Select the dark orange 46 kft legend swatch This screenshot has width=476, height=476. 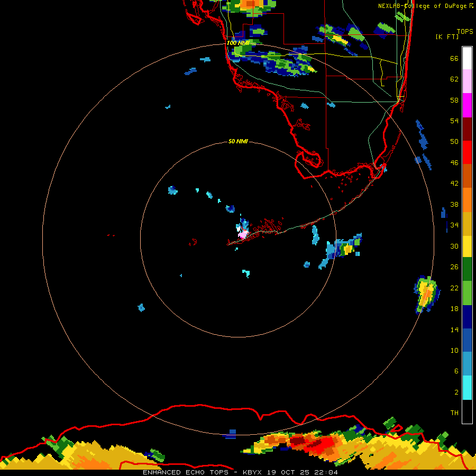pyautogui.click(x=467, y=176)
